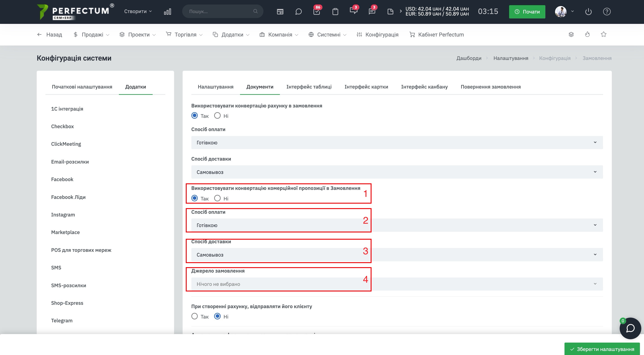This screenshot has height=355, width=644.
Task: Click the power logout icon
Action: [588, 11]
